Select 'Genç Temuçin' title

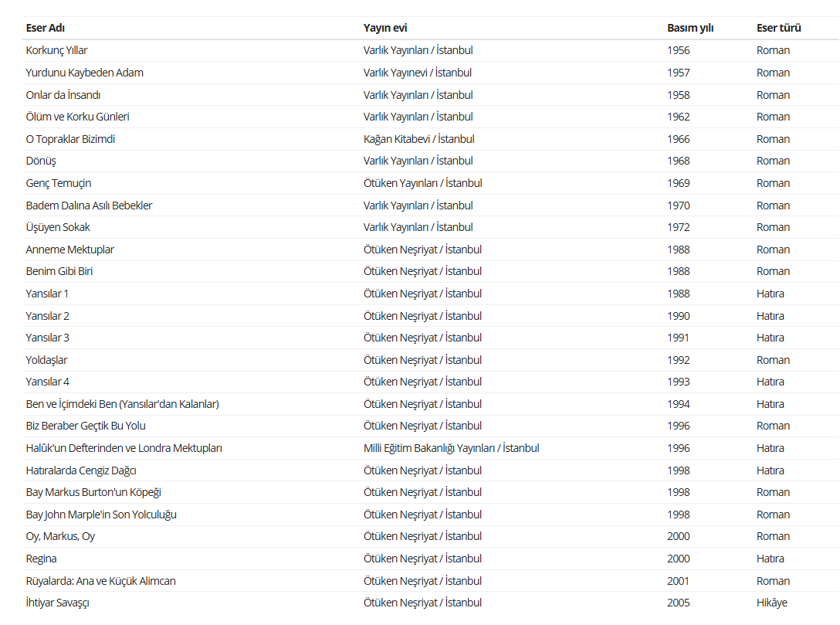[x=59, y=183]
